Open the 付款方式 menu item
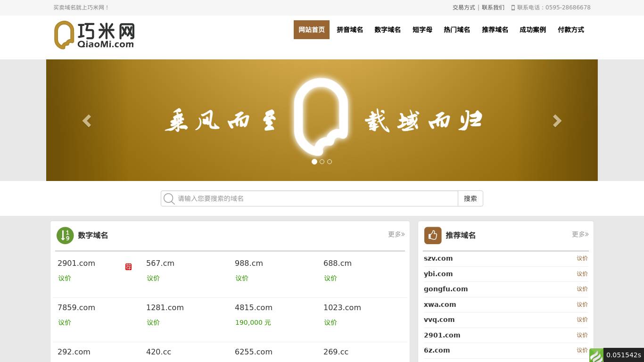 (x=571, y=30)
